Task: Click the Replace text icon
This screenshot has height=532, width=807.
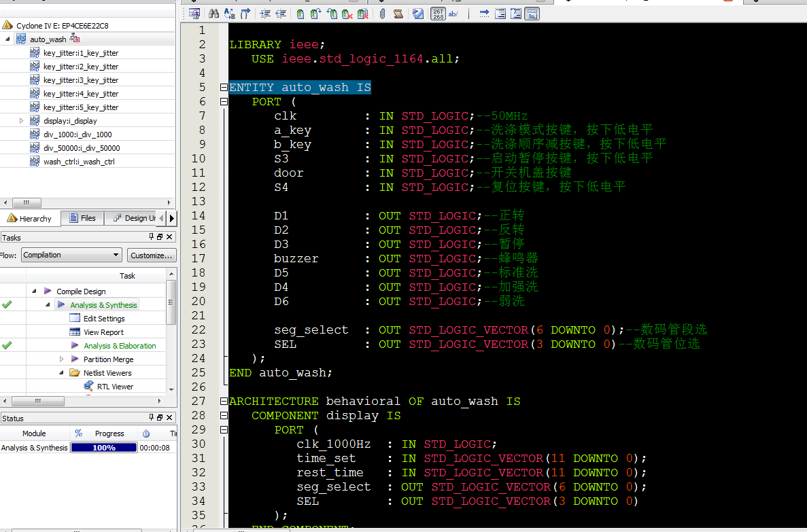Action: (229, 14)
